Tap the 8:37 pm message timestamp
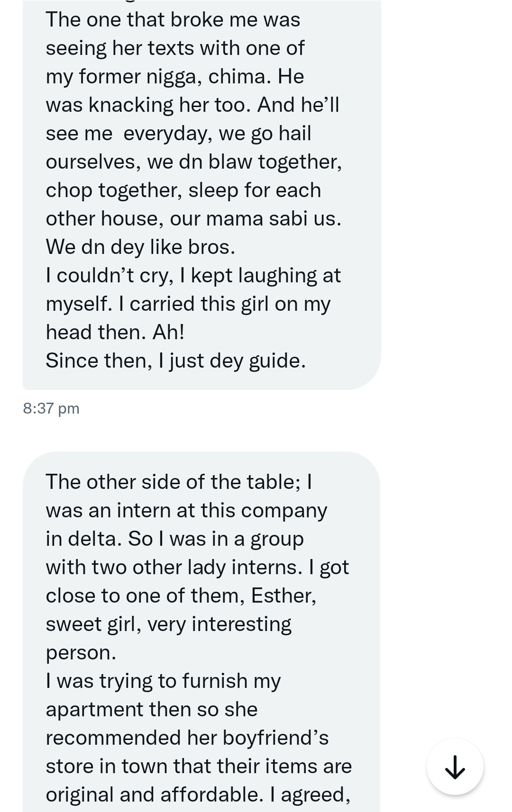 point(51,408)
